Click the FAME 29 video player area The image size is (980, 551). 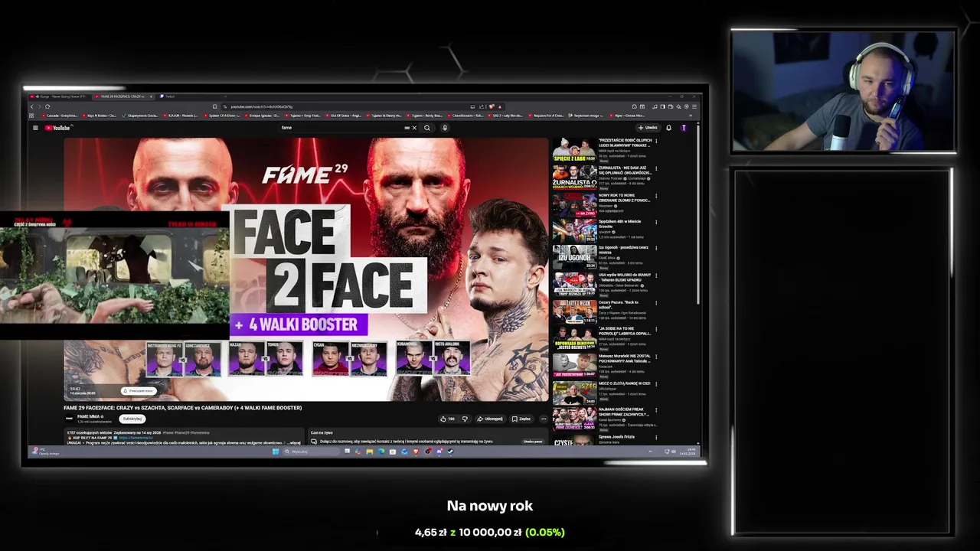[x=306, y=268]
